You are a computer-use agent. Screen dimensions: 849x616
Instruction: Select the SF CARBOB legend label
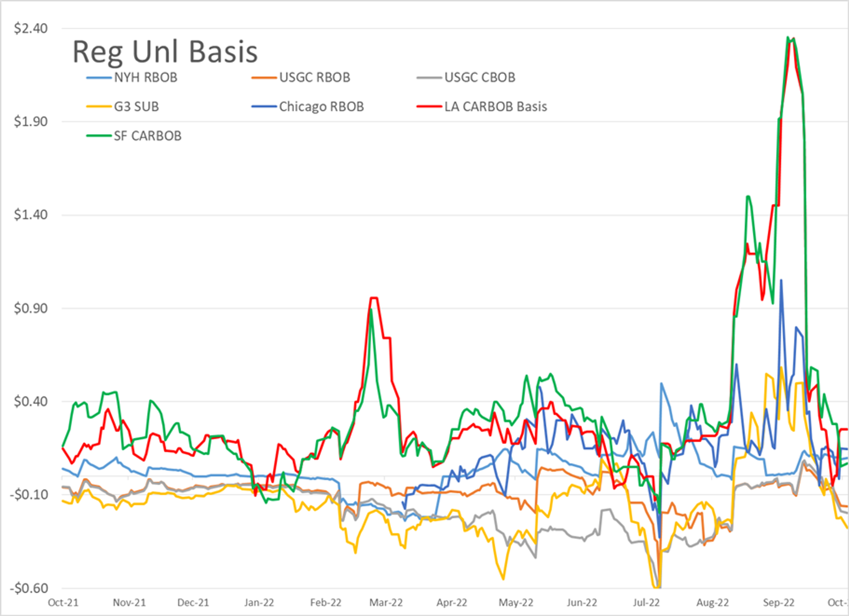[x=147, y=136]
